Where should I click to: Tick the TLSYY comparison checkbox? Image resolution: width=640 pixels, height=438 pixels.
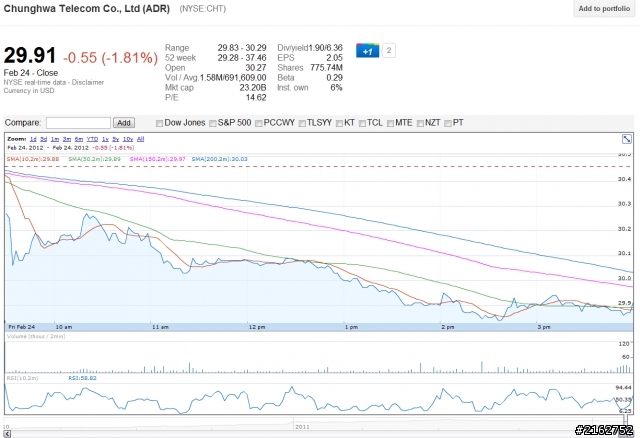(302, 123)
